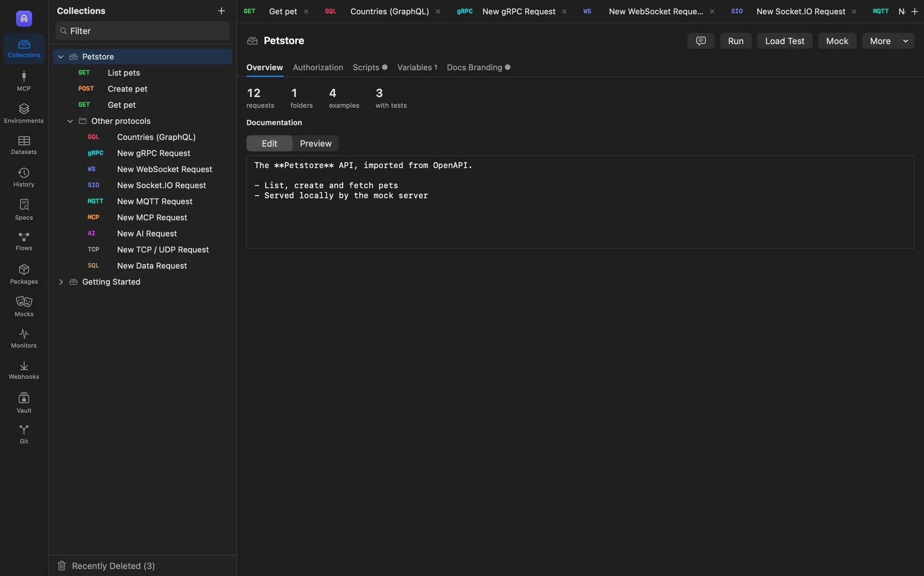The width and height of the screenshot is (924, 576).
Task: Click the Run button
Action: click(736, 41)
